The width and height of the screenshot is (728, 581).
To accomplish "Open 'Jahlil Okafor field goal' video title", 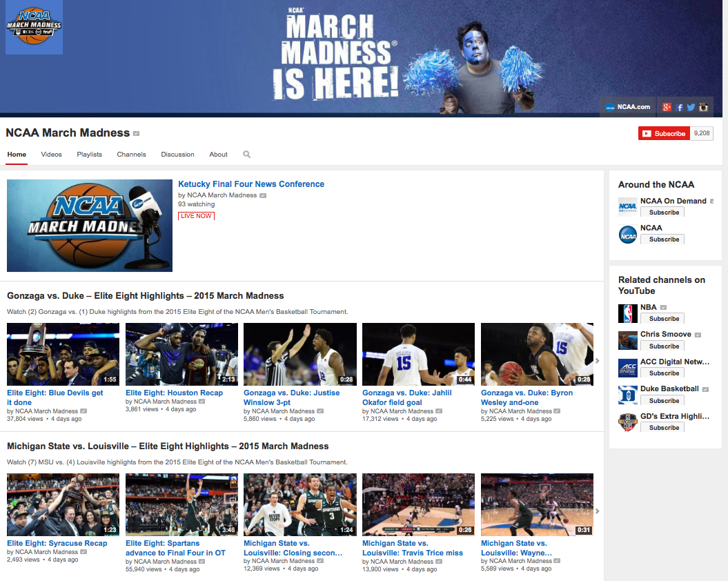I will click(x=407, y=397).
